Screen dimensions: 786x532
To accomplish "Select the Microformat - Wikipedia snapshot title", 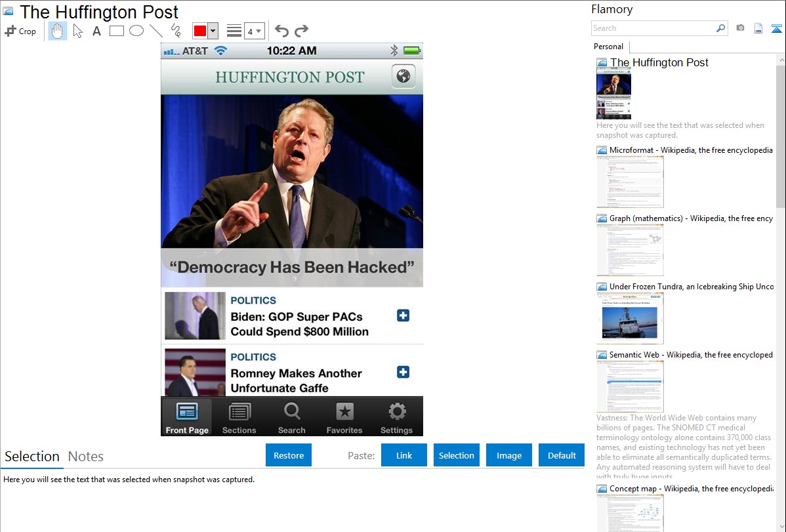I will 691,150.
